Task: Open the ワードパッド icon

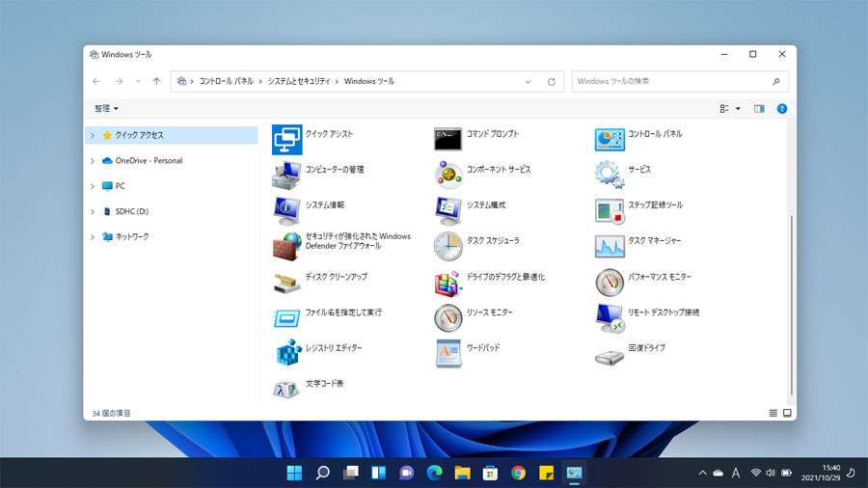Action: tap(448, 354)
